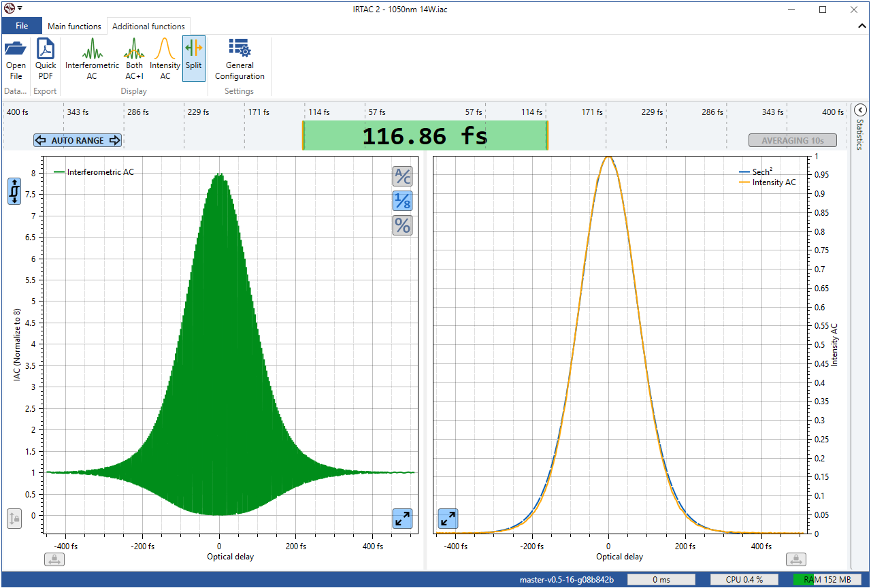Toggle the A/C normalization button
Screen dimensions: 871x588
pos(403,176)
